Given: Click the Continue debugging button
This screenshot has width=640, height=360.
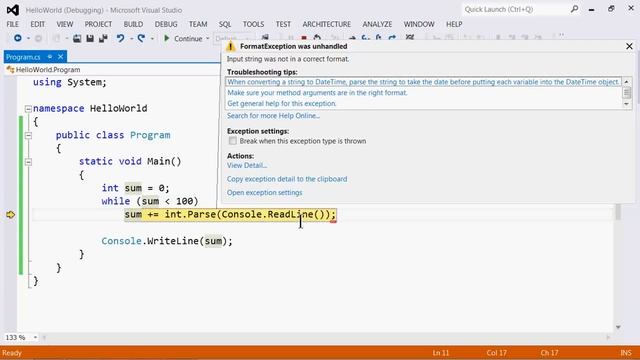Looking at the screenshot, I should pos(183,38).
